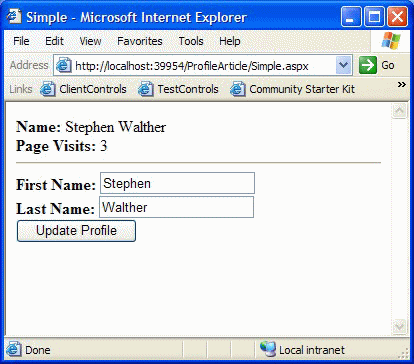Click the Address URL field
The height and width of the screenshot is (364, 414).
[203, 66]
